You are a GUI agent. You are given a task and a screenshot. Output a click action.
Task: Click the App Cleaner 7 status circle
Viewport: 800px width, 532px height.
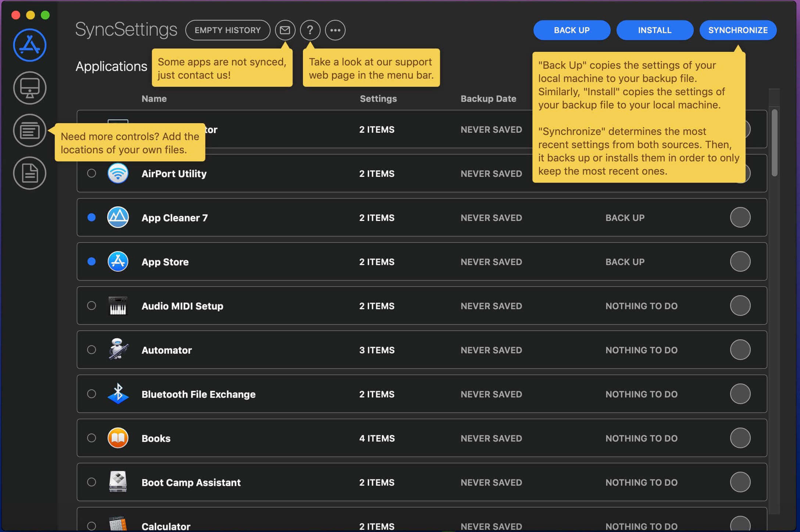tap(740, 217)
